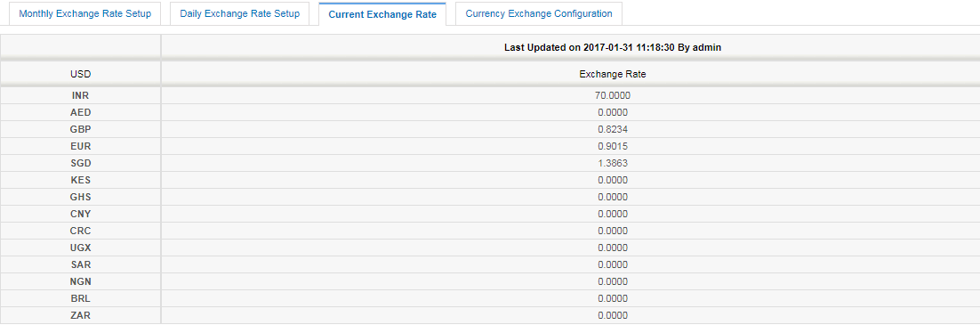Open the Monthly Exchange Rate Setup tab

[x=85, y=13]
